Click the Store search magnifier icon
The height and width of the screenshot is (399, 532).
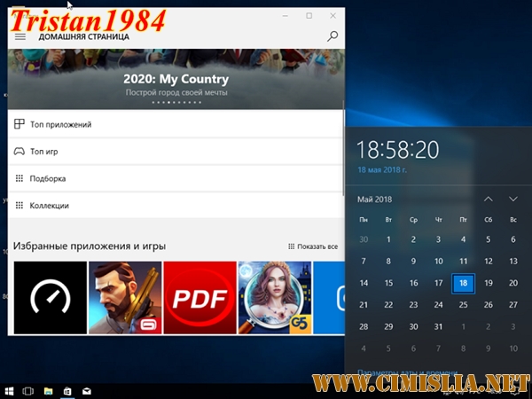click(x=332, y=36)
